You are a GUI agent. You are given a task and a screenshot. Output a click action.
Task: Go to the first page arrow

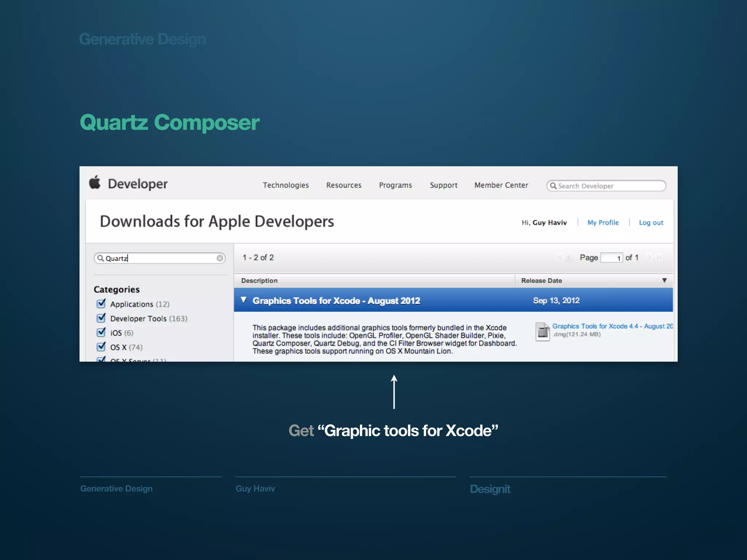[x=559, y=257]
